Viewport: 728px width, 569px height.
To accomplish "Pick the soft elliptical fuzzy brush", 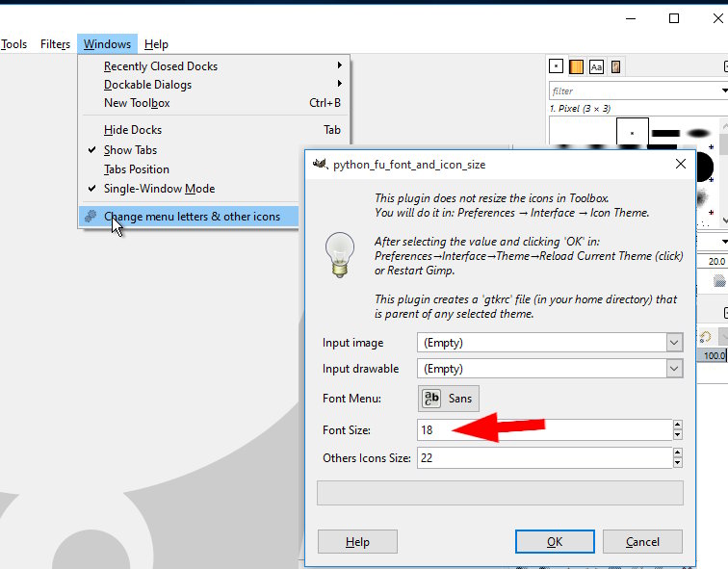I will [699, 133].
